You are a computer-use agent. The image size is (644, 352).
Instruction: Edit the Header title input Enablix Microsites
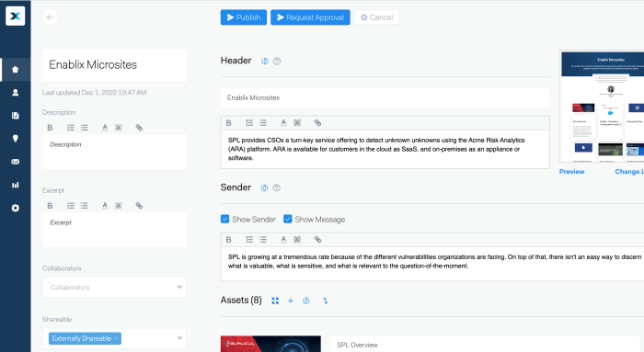pyautogui.click(x=385, y=97)
